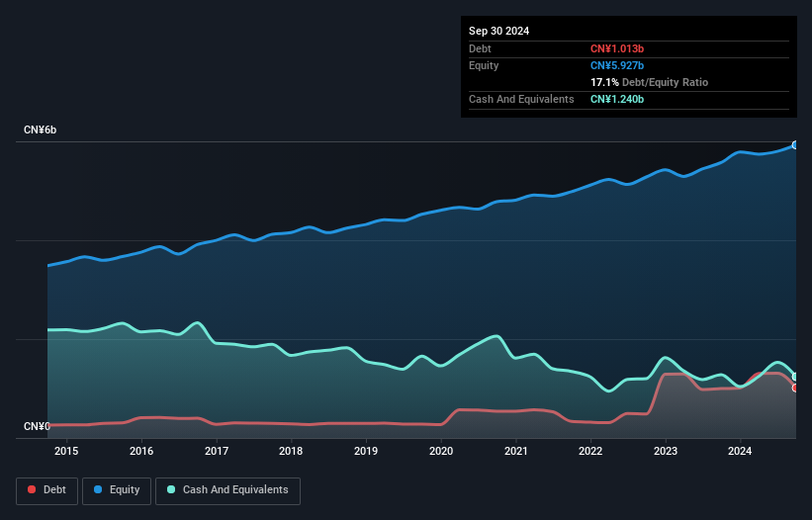Click the teal Cash legend dot
This screenshot has height=520, width=812.
click(x=171, y=489)
